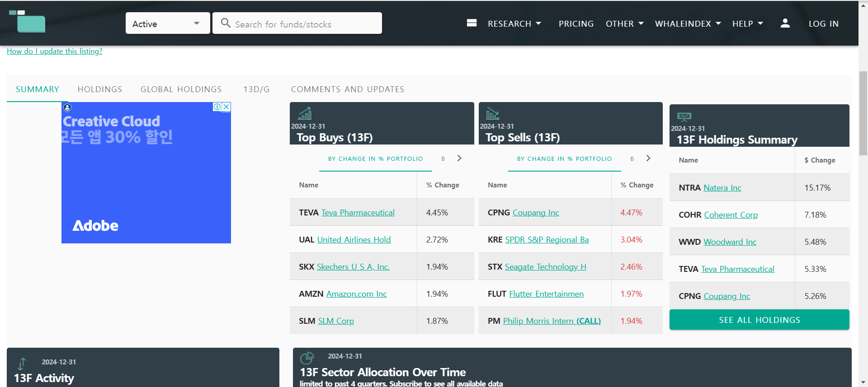Image resolution: width=868 pixels, height=387 pixels.
Task: Open SLM Corp link
Action: [336, 321]
